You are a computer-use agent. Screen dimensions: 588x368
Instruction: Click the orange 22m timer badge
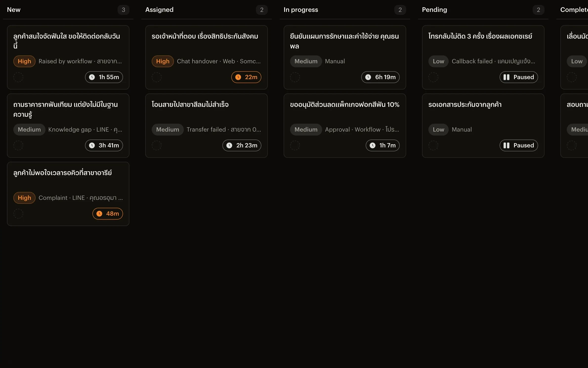click(x=246, y=77)
